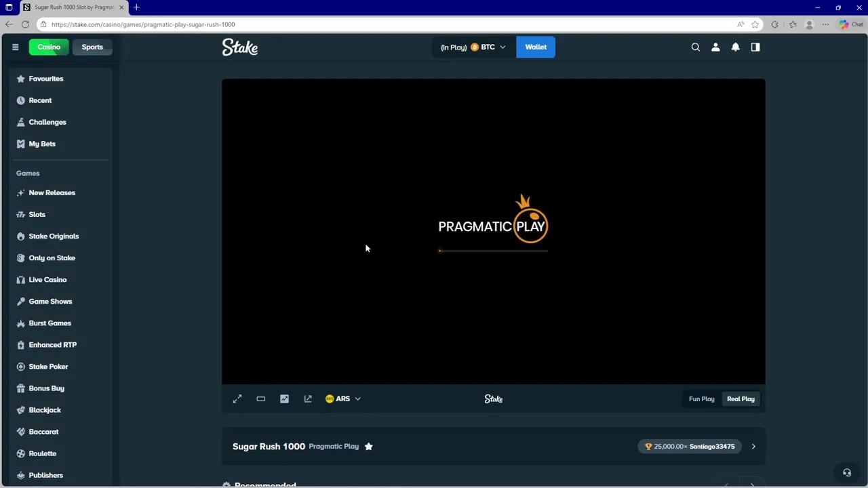Click the Slots icon in sidebar

tap(20, 214)
